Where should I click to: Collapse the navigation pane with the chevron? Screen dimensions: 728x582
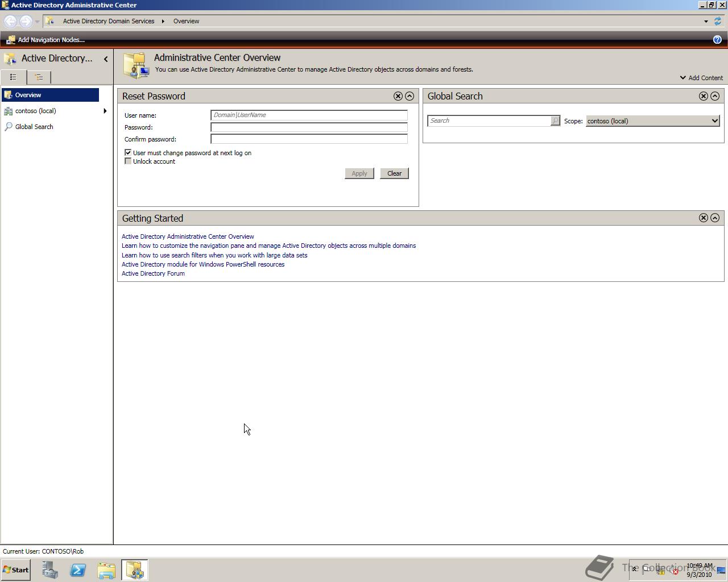point(106,59)
